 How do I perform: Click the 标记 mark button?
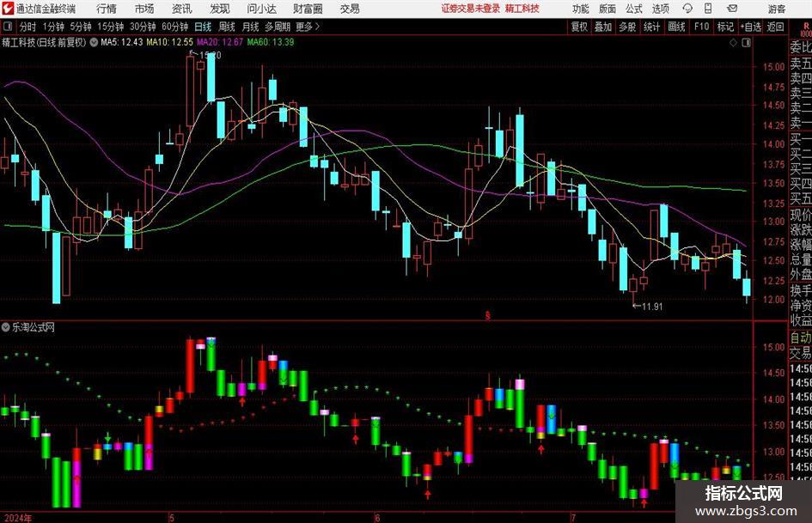coord(725,27)
